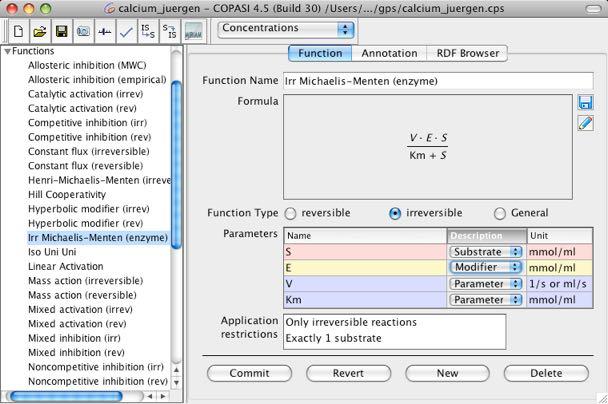This screenshot has width=608, height=404.
Task: Collapse the Functions tree node
Action: (7, 51)
